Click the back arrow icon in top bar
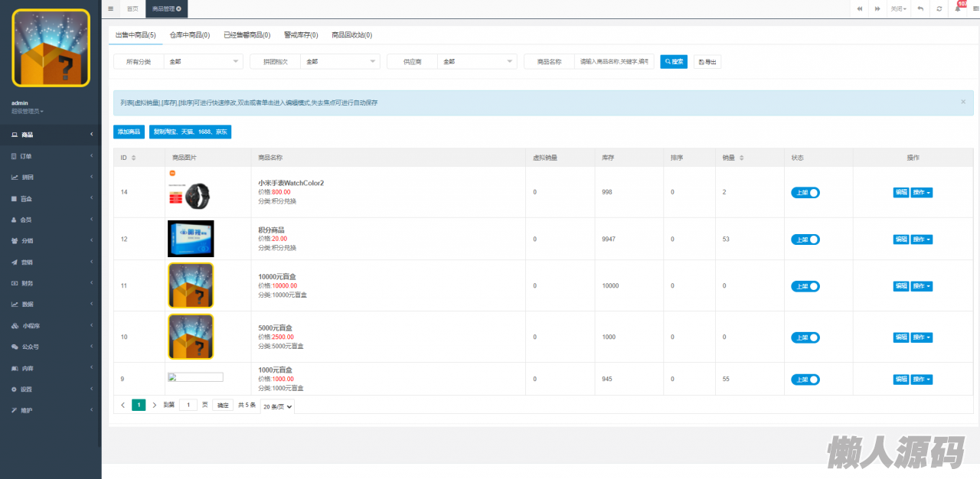Viewport: 980px width, 479px height. coord(920,8)
